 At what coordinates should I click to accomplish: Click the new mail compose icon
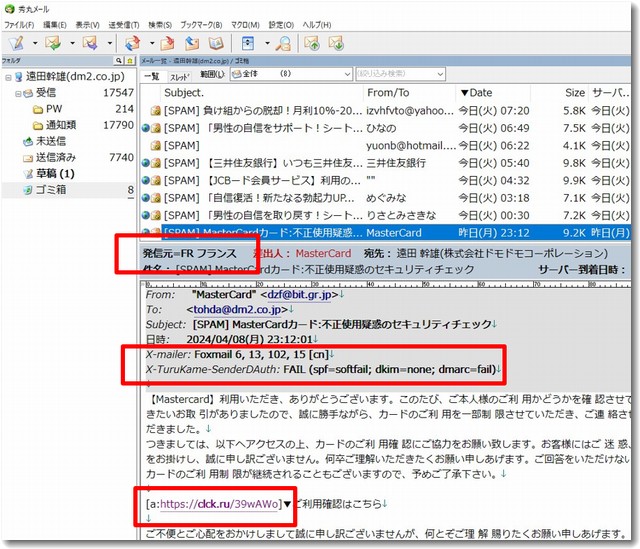coord(16,43)
